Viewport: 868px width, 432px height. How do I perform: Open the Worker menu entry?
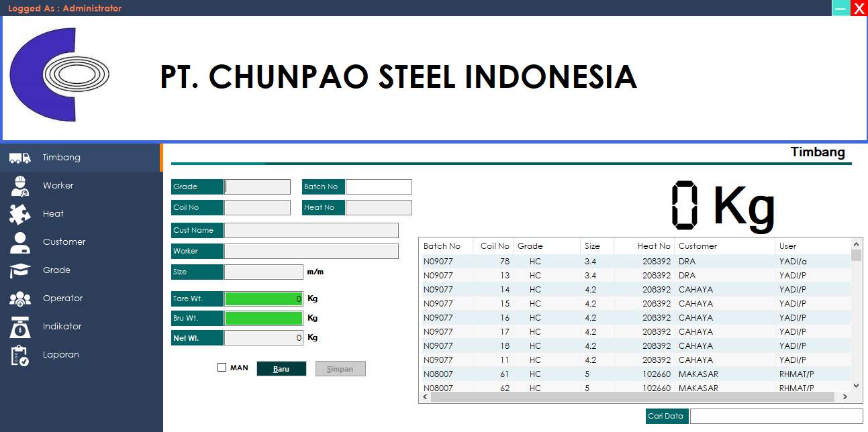[x=58, y=186]
